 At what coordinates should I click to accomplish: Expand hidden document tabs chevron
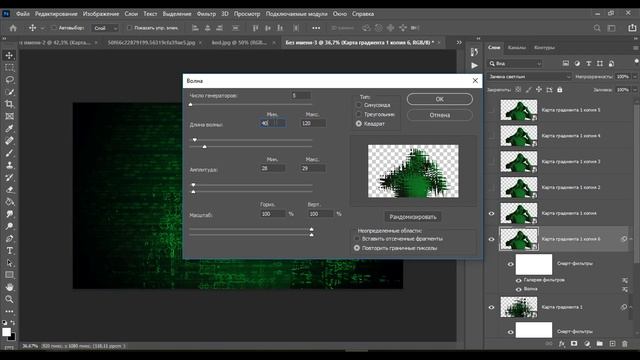click(459, 42)
